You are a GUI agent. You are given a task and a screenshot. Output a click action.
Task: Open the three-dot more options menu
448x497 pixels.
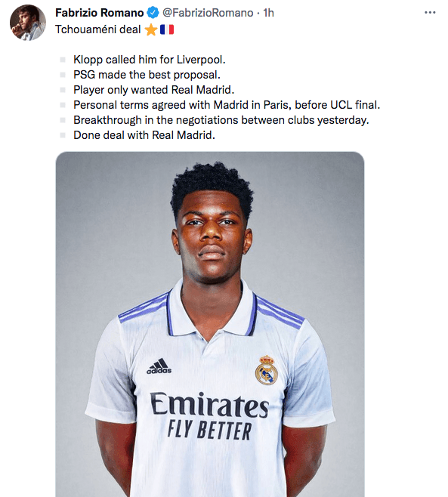(430, 13)
